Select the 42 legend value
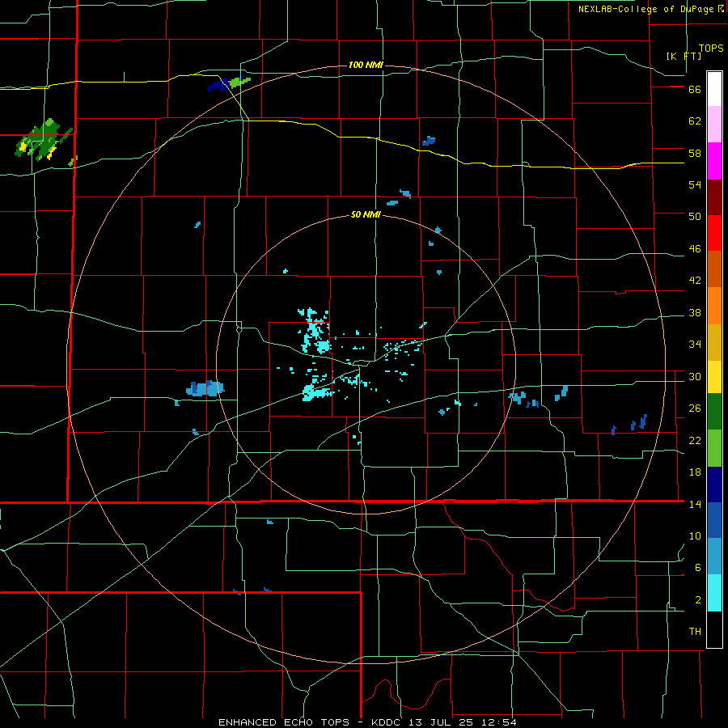Viewport: 728px width, 728px height. (x=695, y=281)
